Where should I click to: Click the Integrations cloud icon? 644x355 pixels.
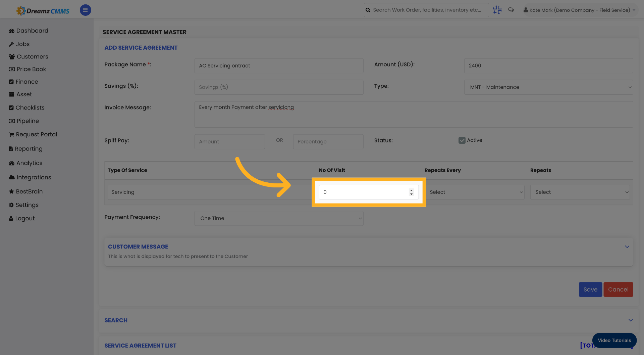[x=12, y=177]
